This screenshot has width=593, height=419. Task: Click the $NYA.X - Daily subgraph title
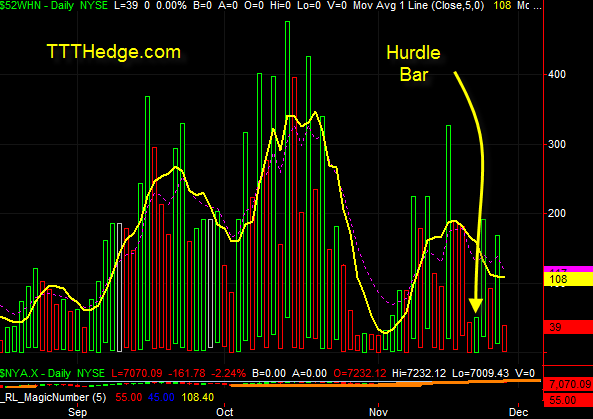coord(36,373)
